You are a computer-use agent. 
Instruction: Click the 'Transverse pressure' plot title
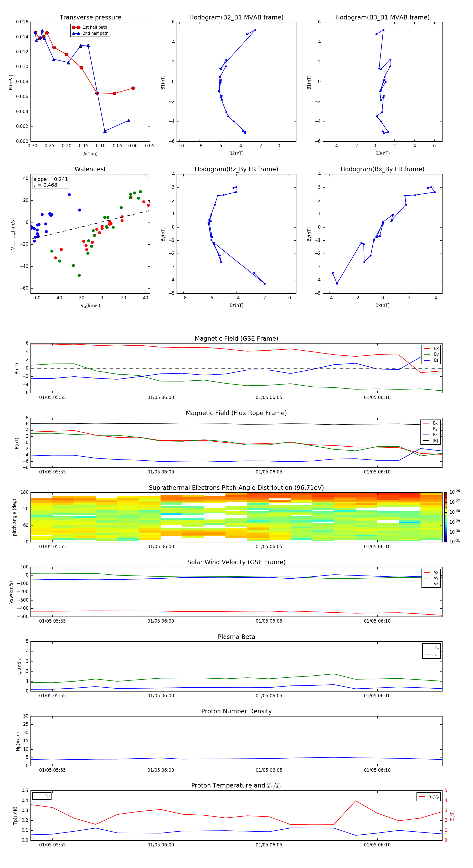point(90,18)
